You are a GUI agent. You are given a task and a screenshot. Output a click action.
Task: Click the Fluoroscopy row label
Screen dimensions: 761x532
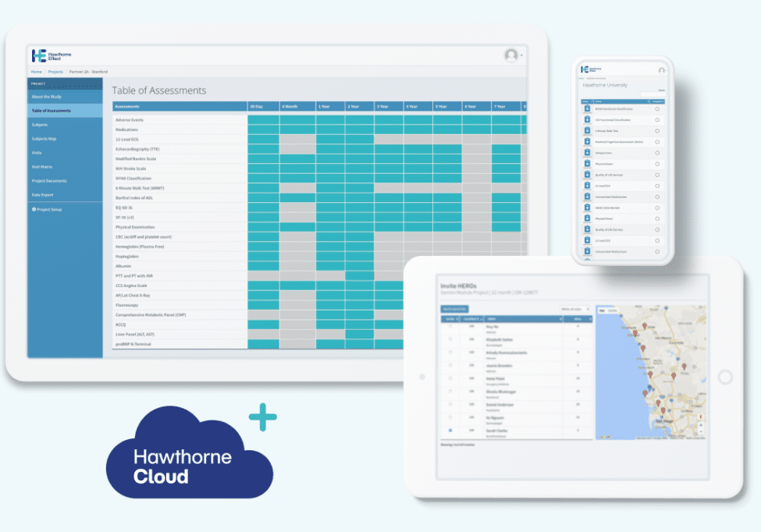(127, 305)
